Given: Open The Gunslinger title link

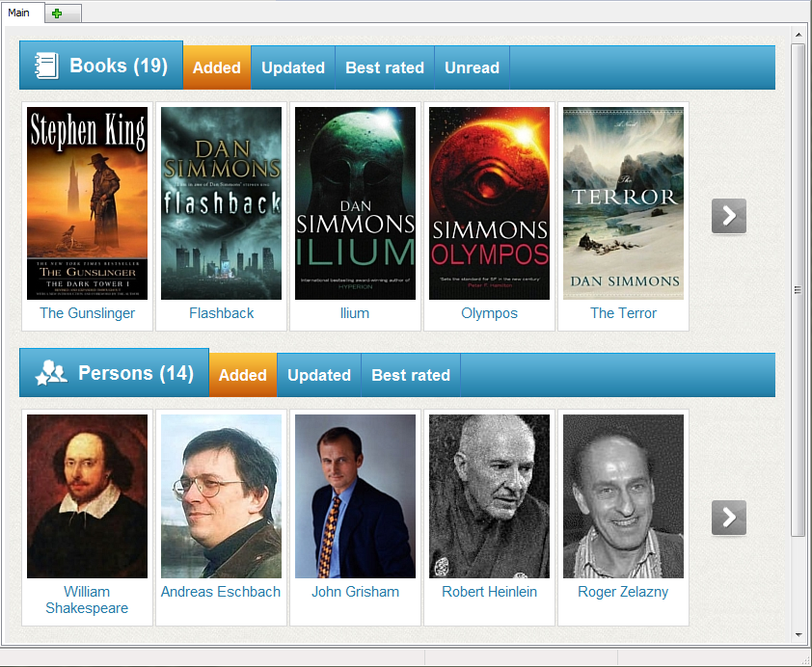Looking at the screenshot, I should pos(87,313).
